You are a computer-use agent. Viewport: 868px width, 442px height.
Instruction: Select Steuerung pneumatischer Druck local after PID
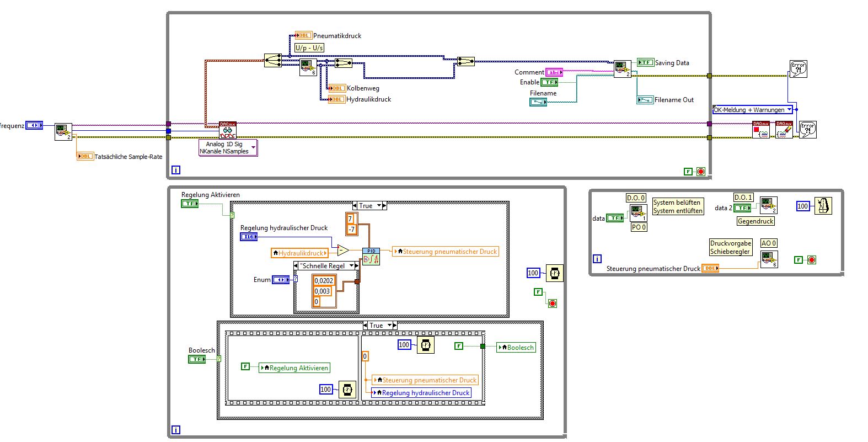click(x=445, y=252)
